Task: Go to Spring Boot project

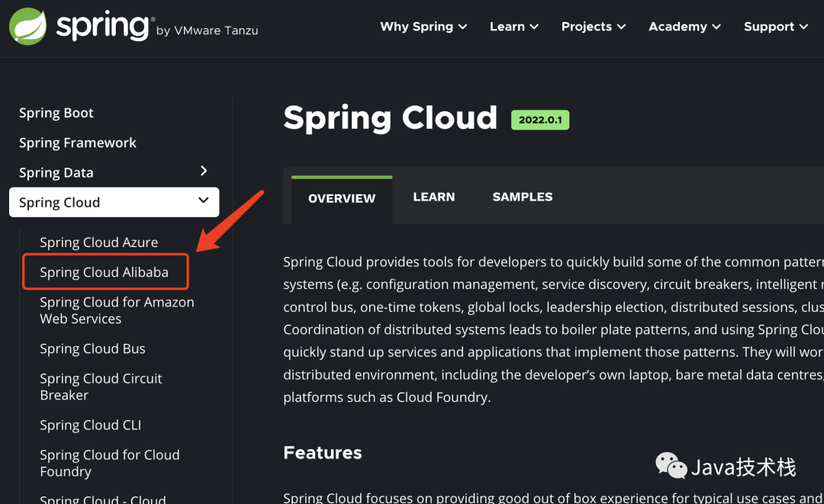Action: coord(56,113)
